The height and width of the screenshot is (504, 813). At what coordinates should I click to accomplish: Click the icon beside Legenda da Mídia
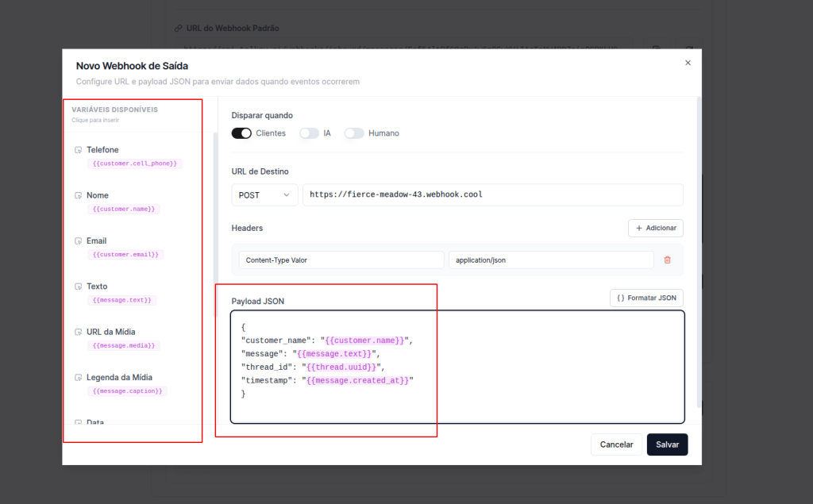(78, 378)
